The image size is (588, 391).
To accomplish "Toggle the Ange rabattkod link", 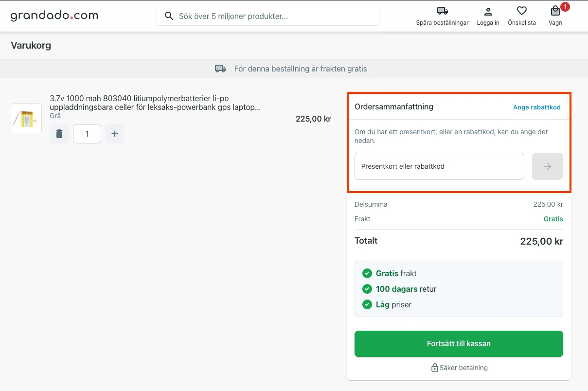I will point(537,107).
